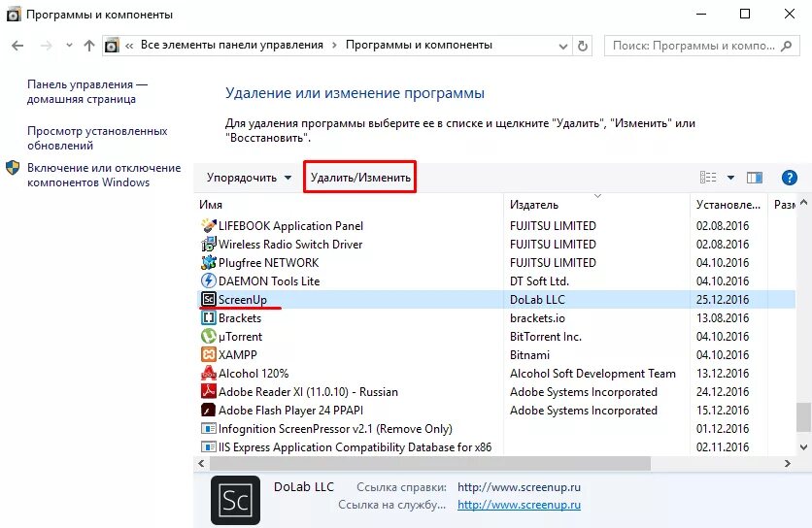Select the Brackets program name
Viewport: 812px width, 528px height.
pyautogui.click(x=240, y=317)
